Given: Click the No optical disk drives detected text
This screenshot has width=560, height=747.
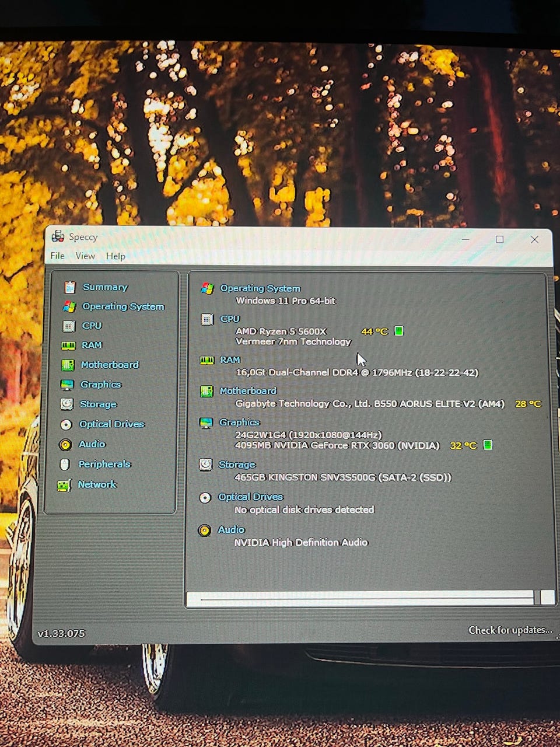Looking at the screenshot, I should coord(304,509).
